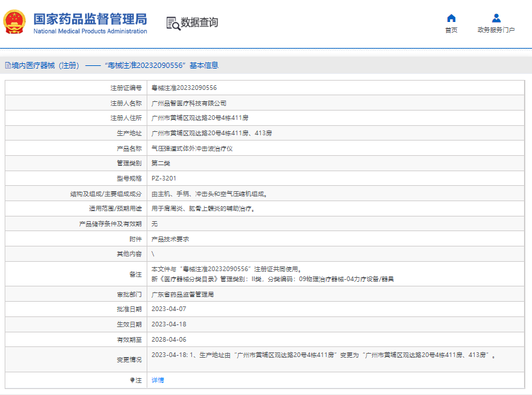Click the 数据查询 heading text
This screenshot has height=395, width=532.
199,23
